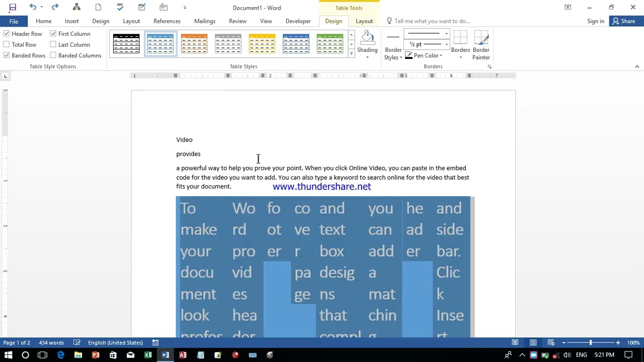Viewport: 644px width, 362px height.
Task: Open PowerPoint from the taskbar
Action: click(96, 355)
